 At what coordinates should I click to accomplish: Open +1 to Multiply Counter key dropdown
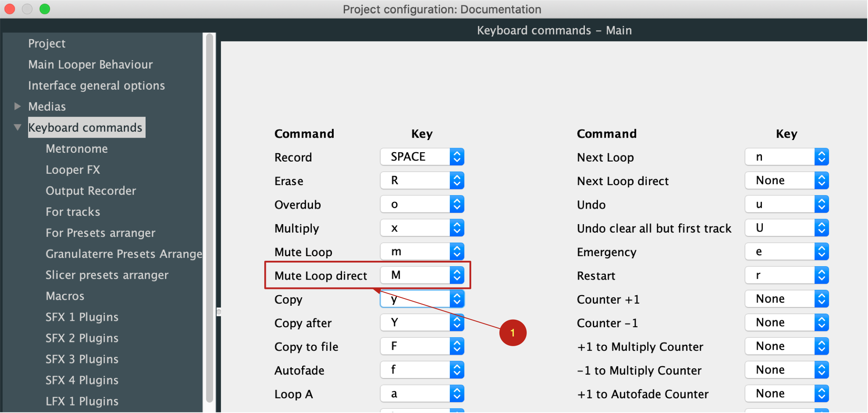pos(787,346)
